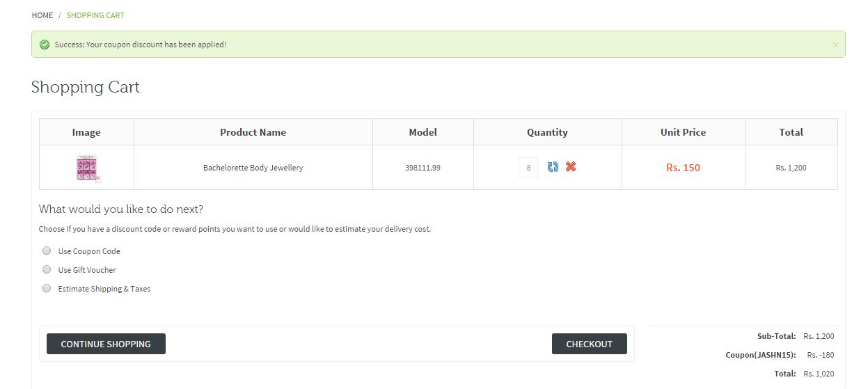Remove the item using the red X icon
Viewport: 868px width, 389px height.
tap(571, 167)
